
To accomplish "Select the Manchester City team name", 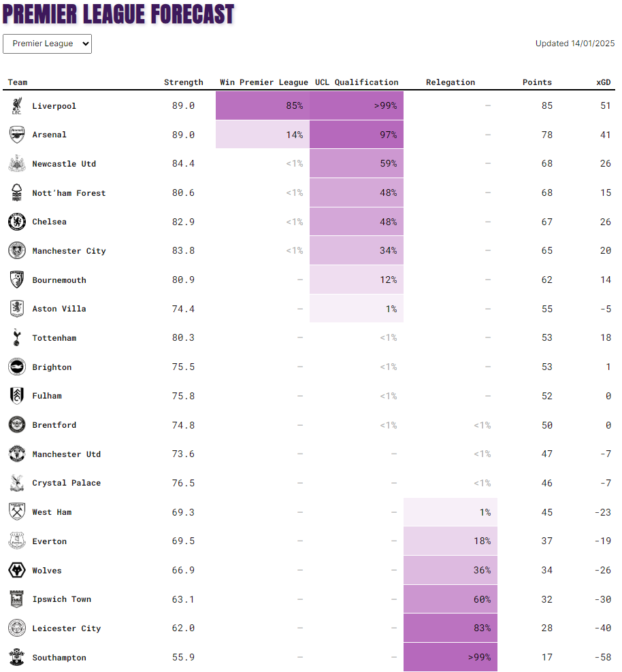I will click(69, 251).
